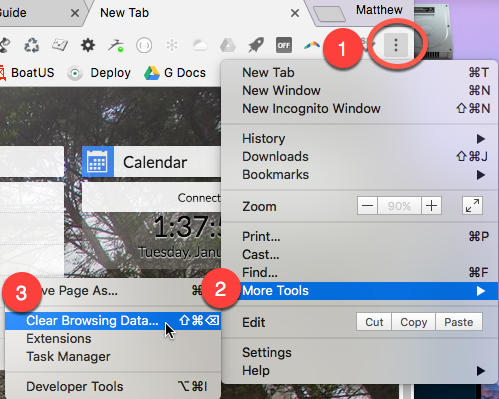This screenshot has height=399, width=499.
Task: Click the gear extension icon in toolbar
Action: point(88,45)
